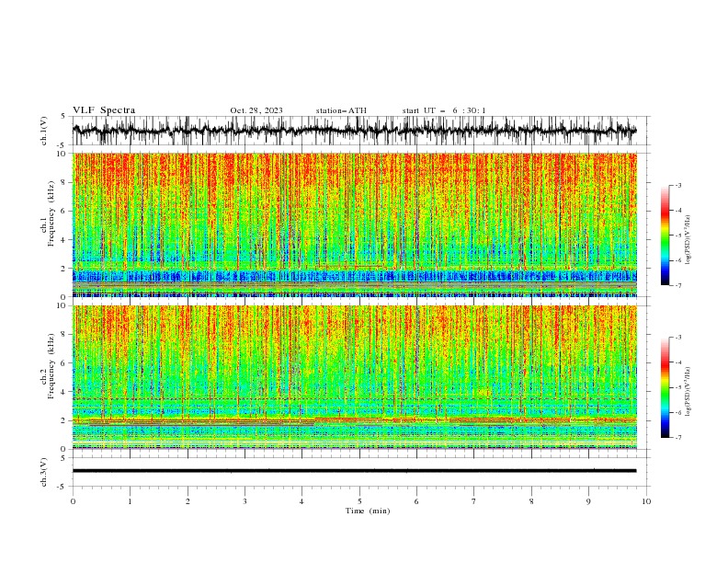Screen dimensions: 728x563
Task: Click the ch.2 spectrogram panel
Action: click(x=354, y=377)
